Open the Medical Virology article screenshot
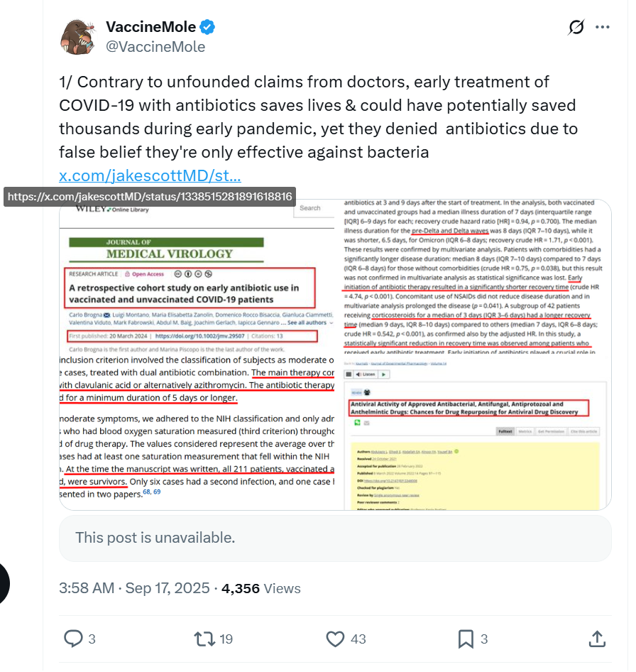 [x=197, y=276]
